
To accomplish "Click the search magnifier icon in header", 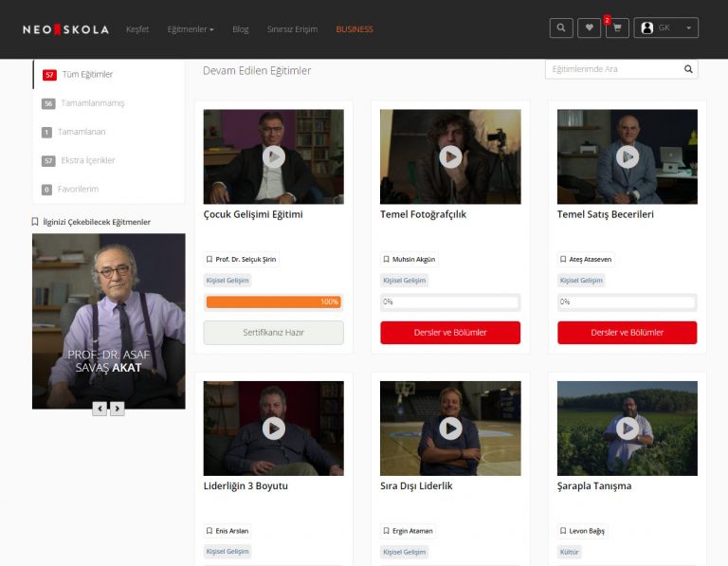I will point(561,28).
